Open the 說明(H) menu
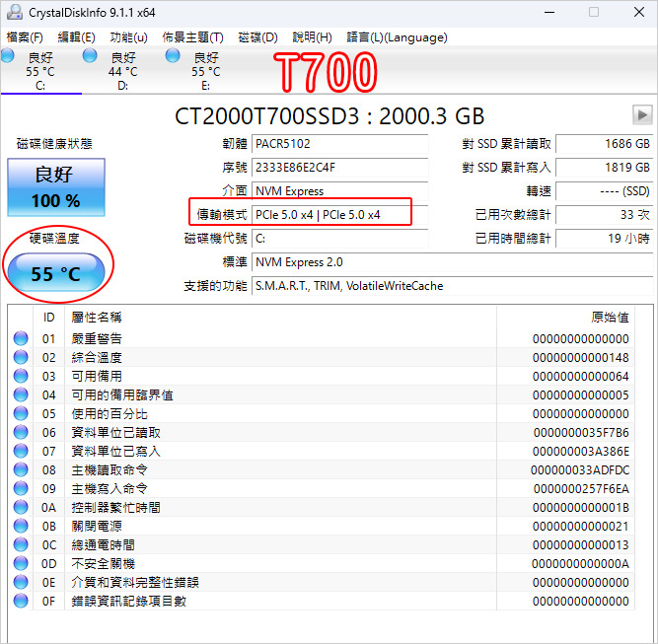Image resolution: width=658 pixels, height=644 pixels. [312, 37]
